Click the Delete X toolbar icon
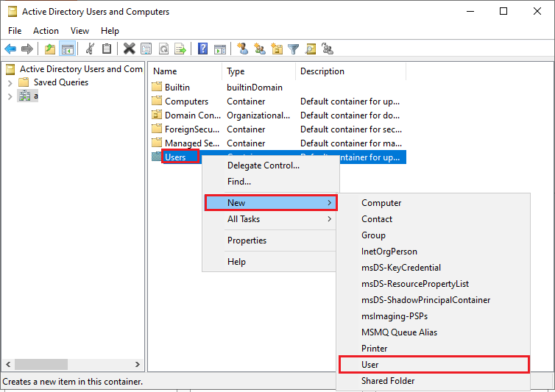The height and width of the screenshot is (392, 555). (x=130, y=49)
